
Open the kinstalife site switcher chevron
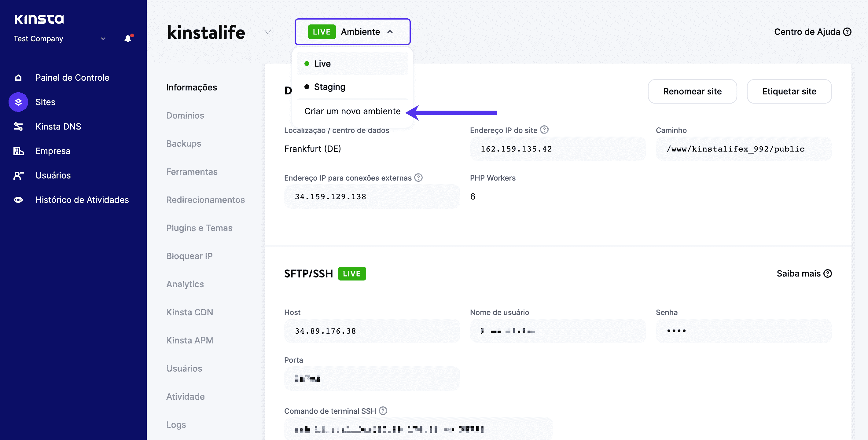pos(267,32)
